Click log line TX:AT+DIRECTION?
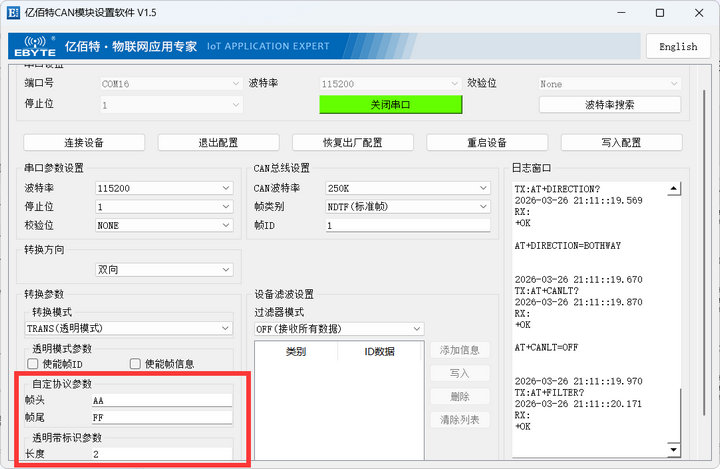This screenshot has height=469, width=720. click(x=557, y=189)
